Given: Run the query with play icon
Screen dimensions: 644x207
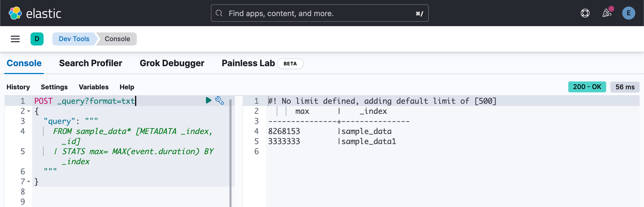Looking at the screenshot, I should tap(208, 101).
